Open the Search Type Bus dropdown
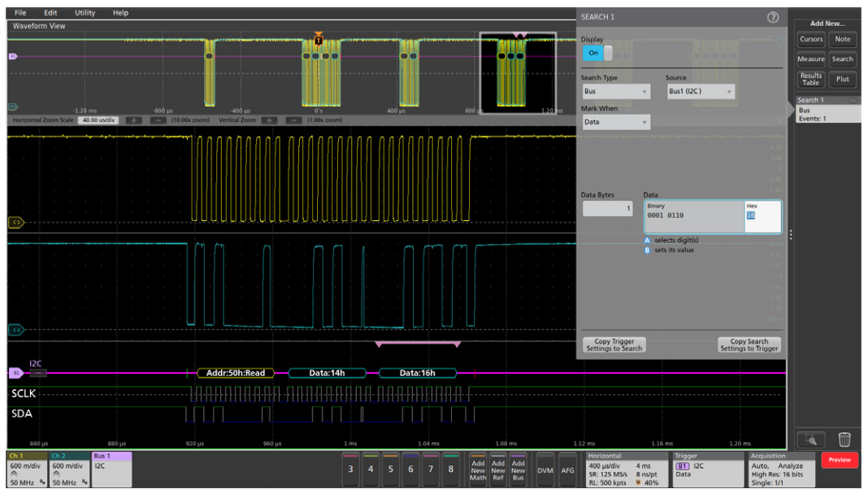The image size is (868, 493). (x=615, y=90)
